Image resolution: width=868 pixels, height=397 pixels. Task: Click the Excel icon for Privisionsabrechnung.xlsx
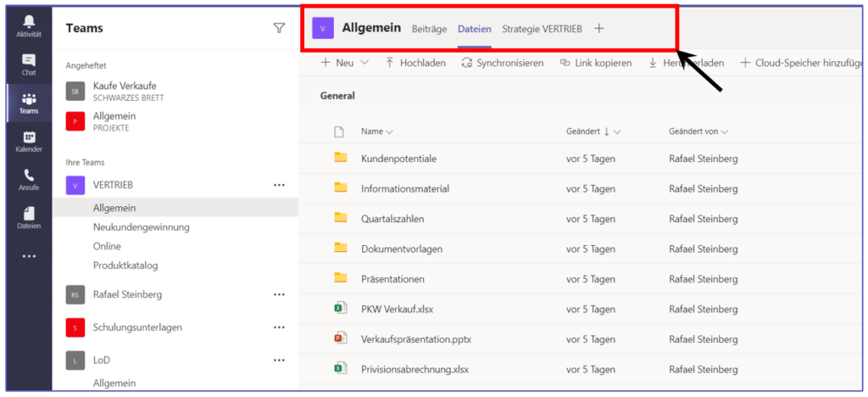coord(341,368)
